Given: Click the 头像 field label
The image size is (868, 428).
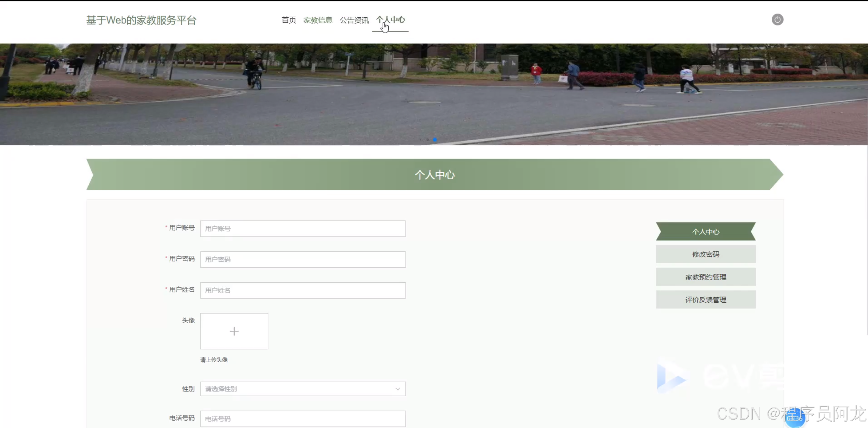Looking at the screenshot, I should pyautogui.click(x=188, y=320).
